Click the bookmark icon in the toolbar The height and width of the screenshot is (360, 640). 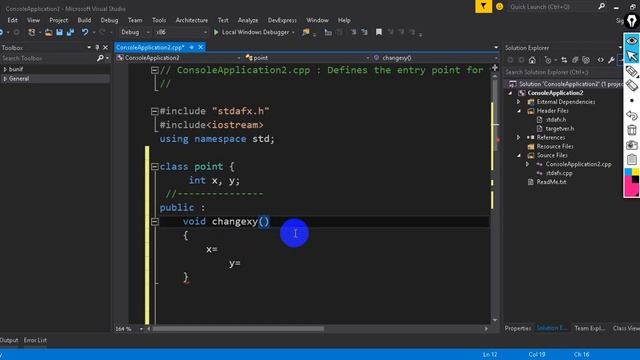(379, 32)
